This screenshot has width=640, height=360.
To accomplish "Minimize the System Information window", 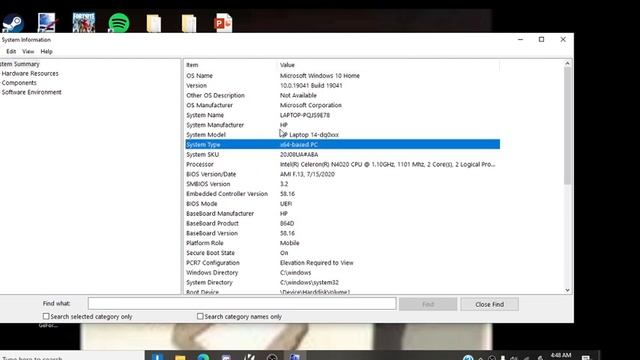I will coord(520,40).
